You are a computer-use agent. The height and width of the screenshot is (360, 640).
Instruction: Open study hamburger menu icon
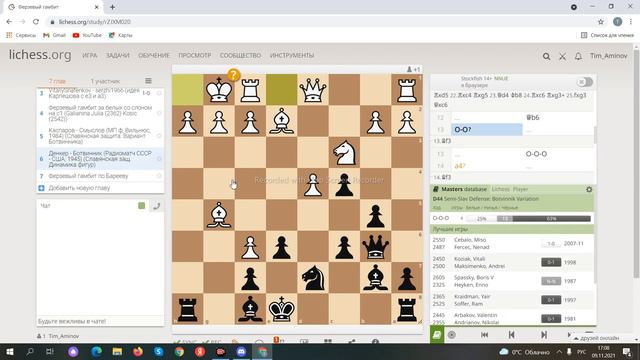pos(148,81)
